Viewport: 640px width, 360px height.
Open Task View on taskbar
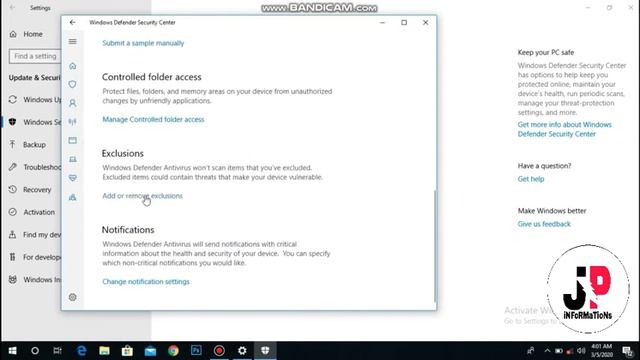click(x=58, y=351)
